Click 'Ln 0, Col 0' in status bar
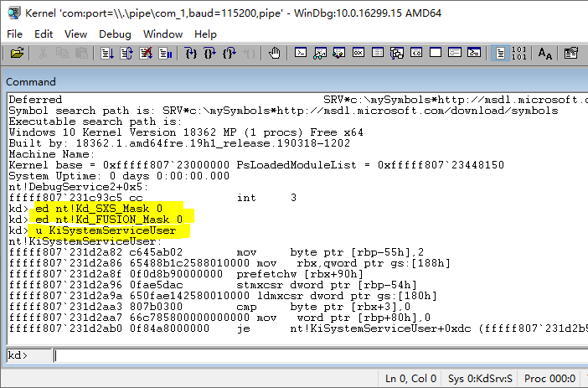Screen dimensions: 588x388 pos(410,379)
